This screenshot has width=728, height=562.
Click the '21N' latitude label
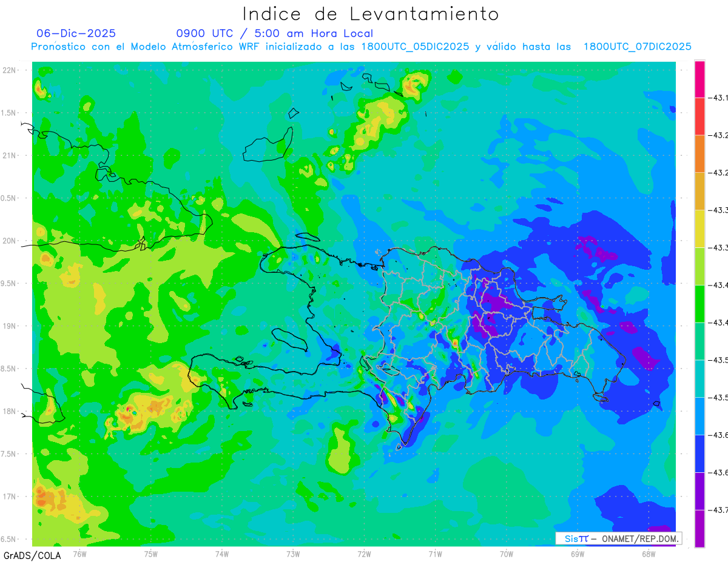pyautogui.click(x=10, y=155)
